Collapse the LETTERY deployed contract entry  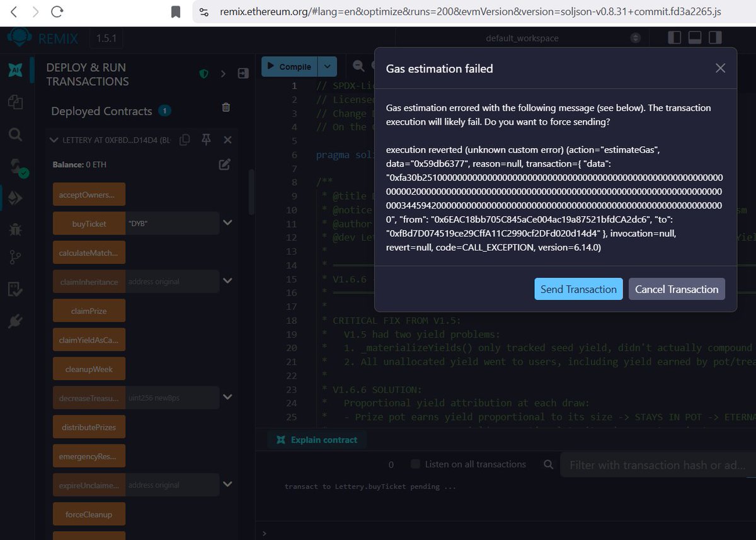click(x=54, y=140)
